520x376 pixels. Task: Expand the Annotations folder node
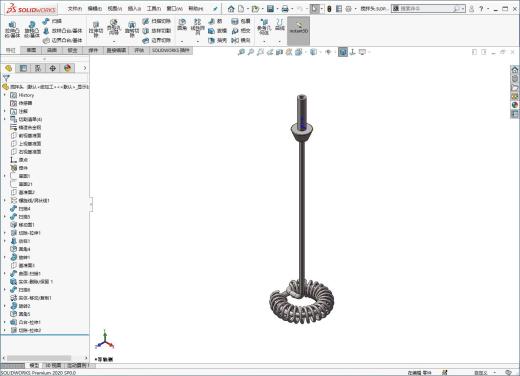pos(5,111)
